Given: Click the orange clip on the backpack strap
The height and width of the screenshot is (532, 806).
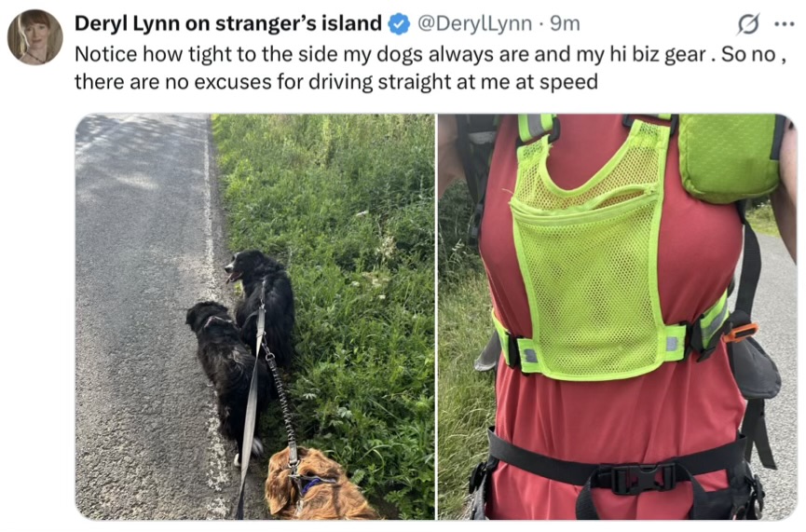Looking at the screenshot, I should point(740,333).
